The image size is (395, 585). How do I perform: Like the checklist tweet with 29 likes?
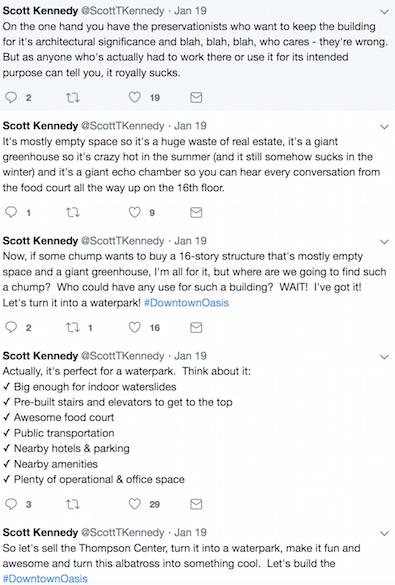[x=135, y=504]
